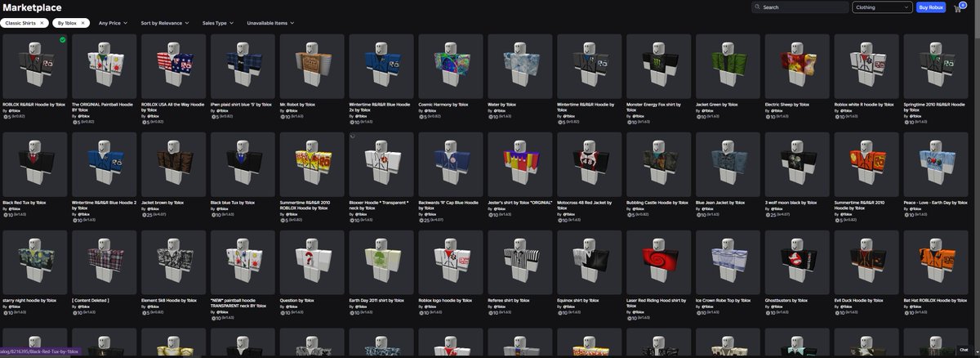Open Wintertime R&R&R Blue Hoodie 2x thumbnail

(381, 67)
